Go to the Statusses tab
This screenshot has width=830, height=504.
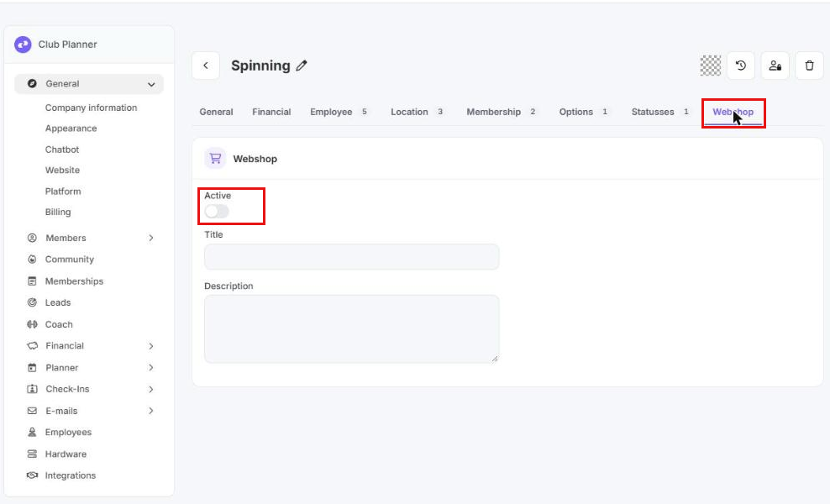pyautogui.click(x=660, y=112)
